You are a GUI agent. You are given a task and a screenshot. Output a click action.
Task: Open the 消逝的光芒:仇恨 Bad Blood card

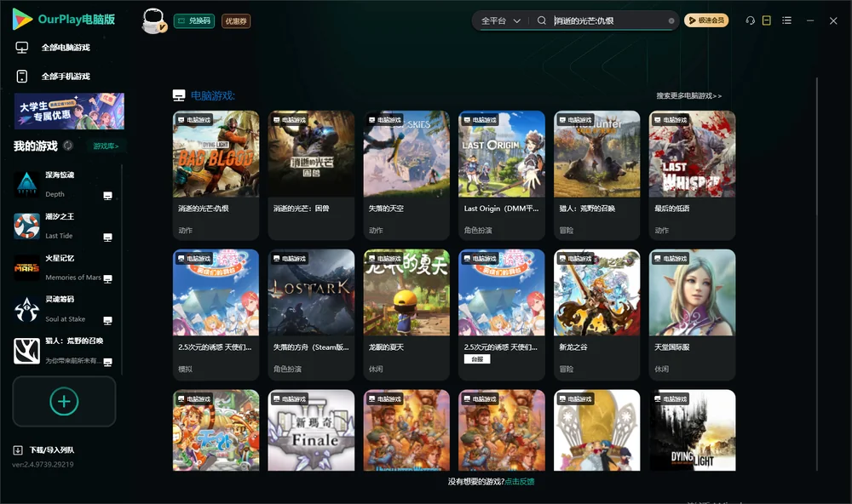(x=216, y=175)
